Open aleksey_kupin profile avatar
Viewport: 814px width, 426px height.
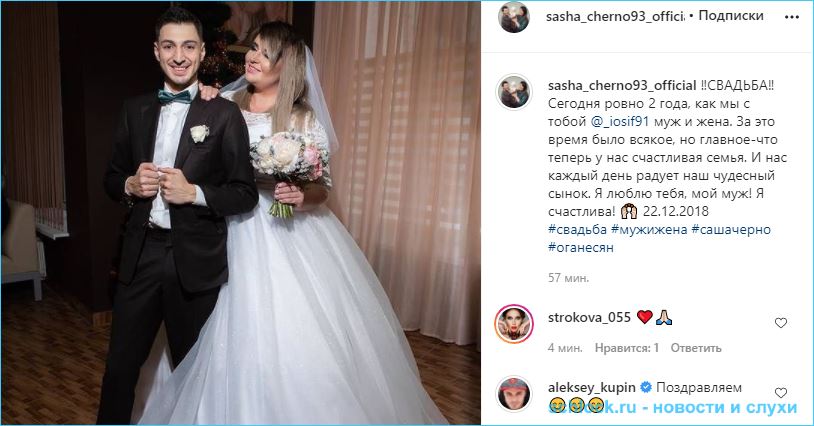point(513,394)
